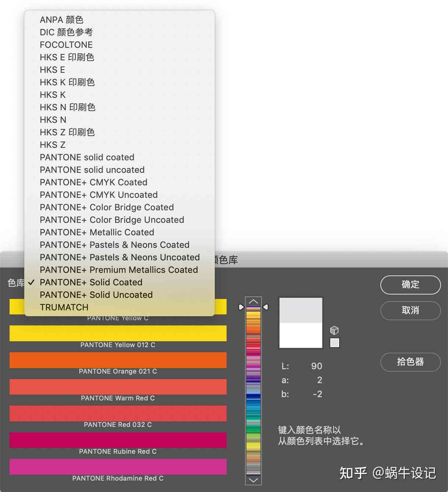Choose PANTONE+ Color Bridge Coated

(x=120, y=207)
